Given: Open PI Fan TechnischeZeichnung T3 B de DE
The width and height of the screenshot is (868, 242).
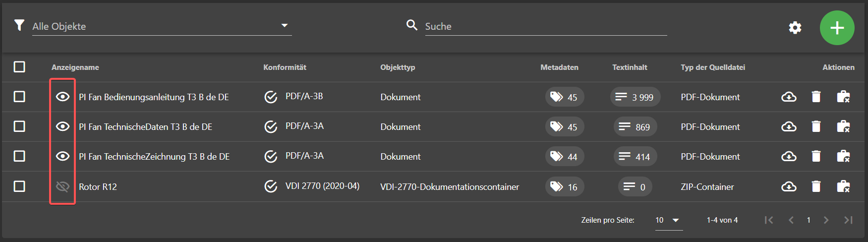Looking at the screenshot, I should tap(154, 157).
